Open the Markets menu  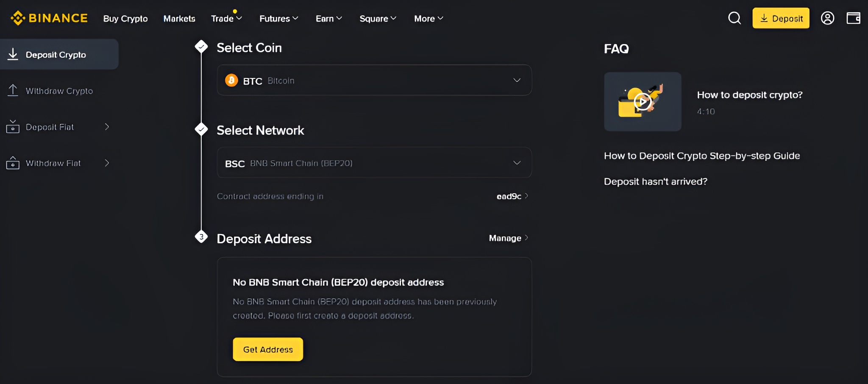pyautogui.click(x=179, y=18)
